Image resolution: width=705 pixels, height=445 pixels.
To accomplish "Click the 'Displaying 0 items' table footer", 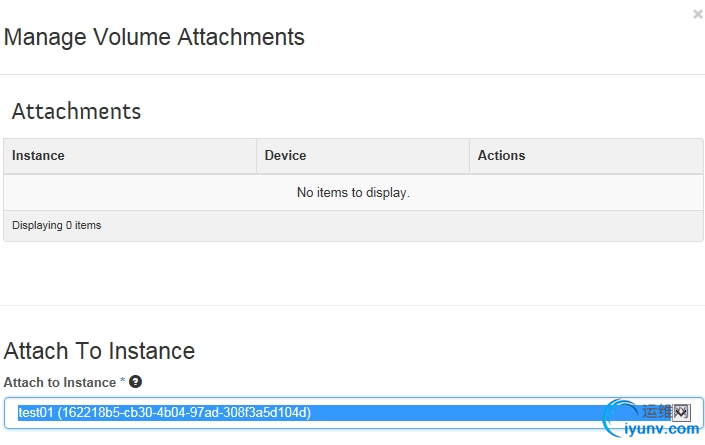I will pyautogui.click(x=56, y=226).
